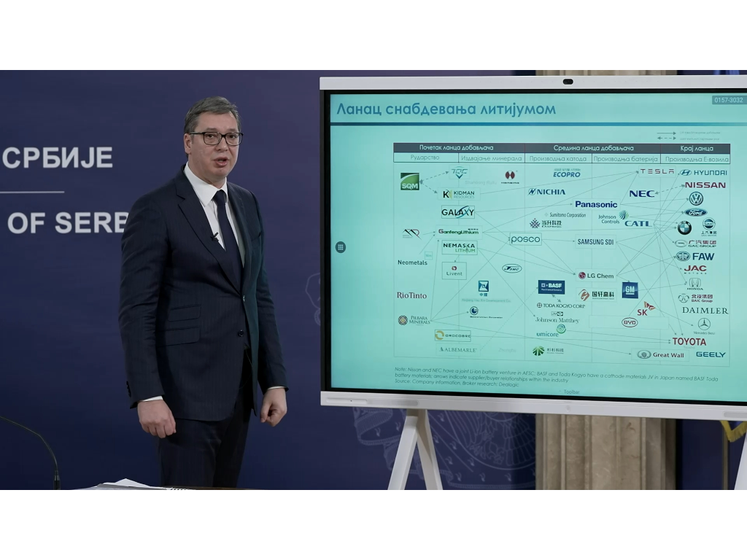Click the Panasonic name
Viewport: 747px width, 560px height.
(596, 204)
